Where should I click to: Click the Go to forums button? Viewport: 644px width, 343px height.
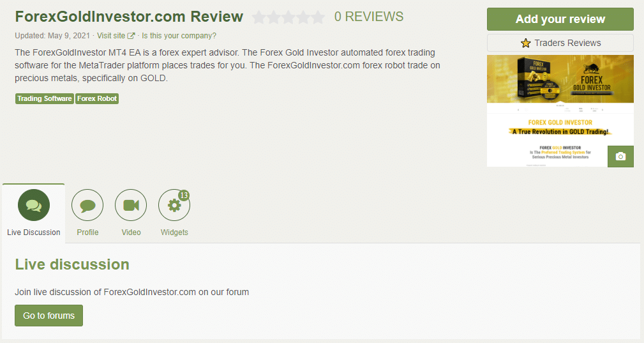click(x=49, y=316)
